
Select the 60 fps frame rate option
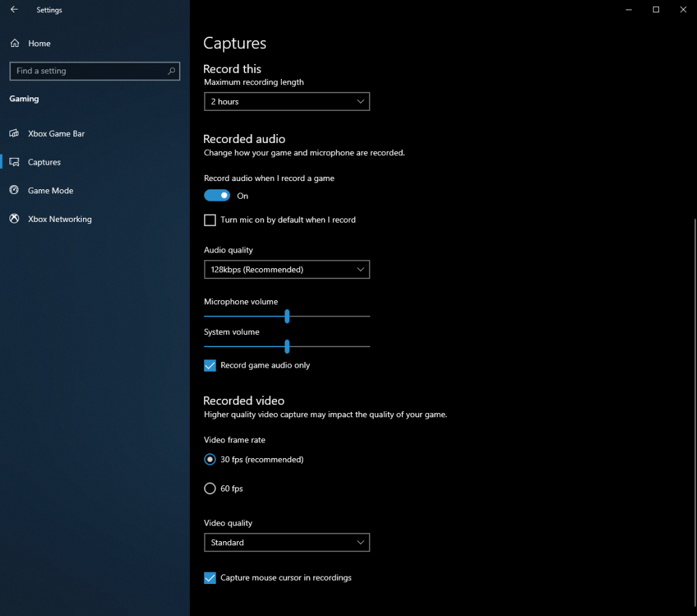click(x=210, y=488)
